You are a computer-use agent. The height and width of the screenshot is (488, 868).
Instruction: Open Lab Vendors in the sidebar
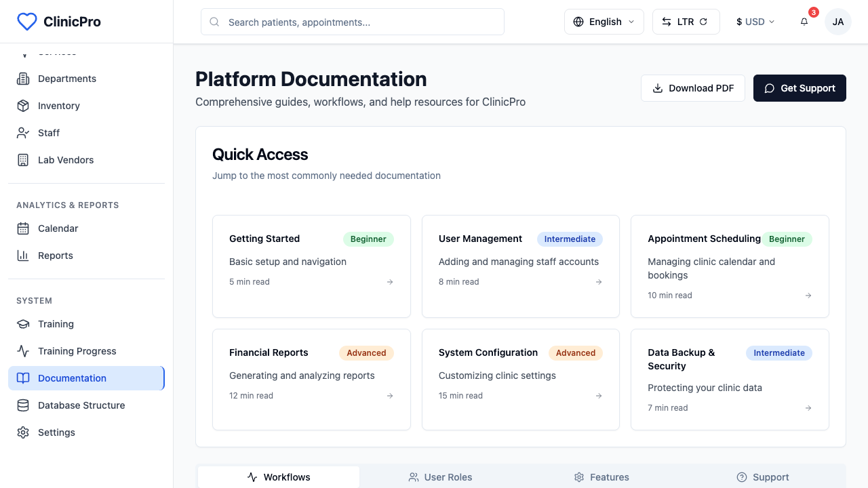point(86,160)
